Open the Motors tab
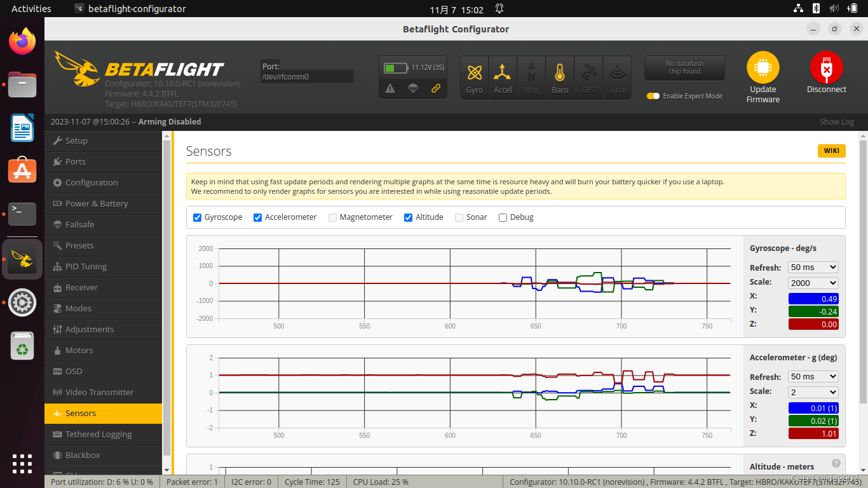Screen dimensions: 868x488 103,351
